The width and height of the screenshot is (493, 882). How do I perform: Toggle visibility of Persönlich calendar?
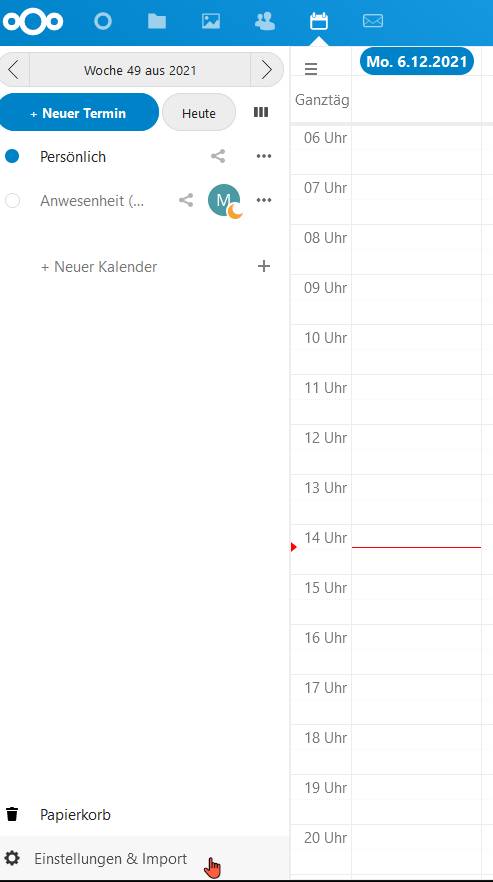(12, 156)
